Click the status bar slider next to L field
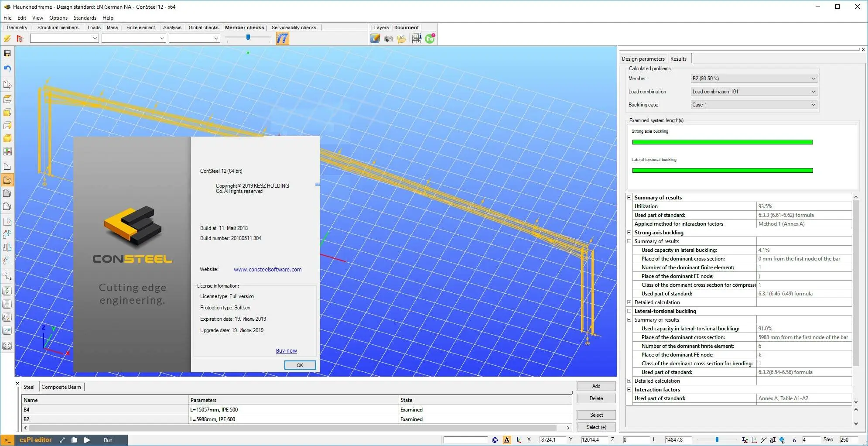This screenshot has width=868, height=446. 717,440
